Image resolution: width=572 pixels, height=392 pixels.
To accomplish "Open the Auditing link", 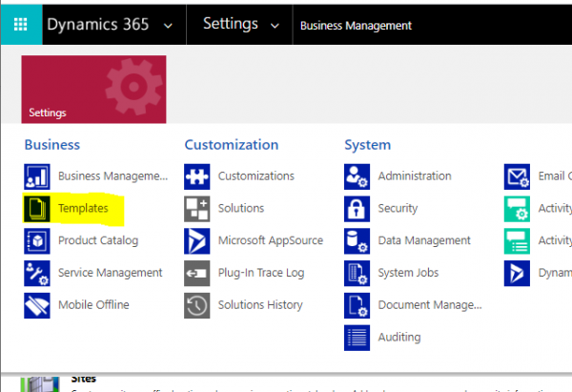I will (x=399, y=337).
